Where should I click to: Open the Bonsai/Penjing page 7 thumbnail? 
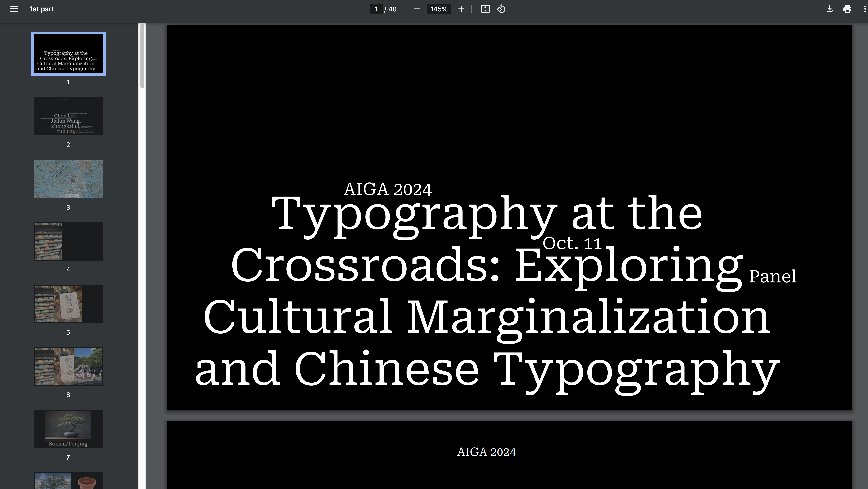click(68, 429)
